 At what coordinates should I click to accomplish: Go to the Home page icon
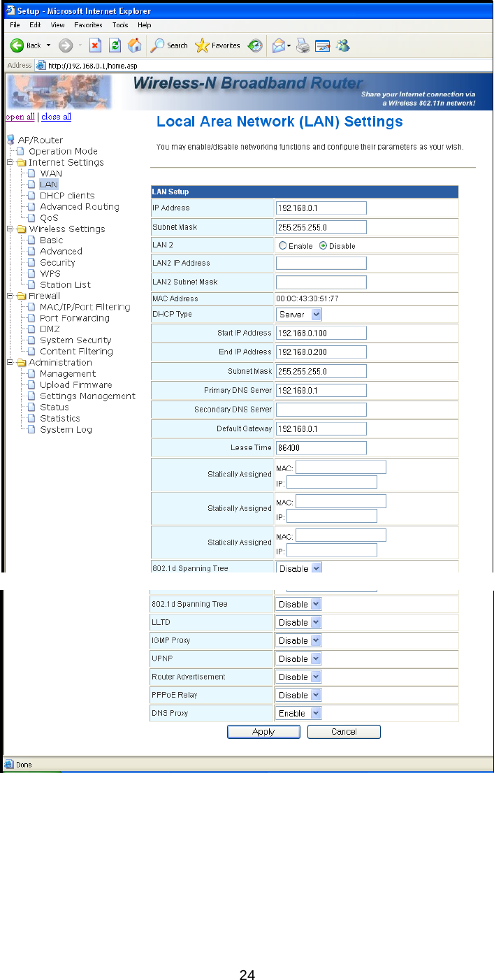pyautogui.click(x=135, y=45)
